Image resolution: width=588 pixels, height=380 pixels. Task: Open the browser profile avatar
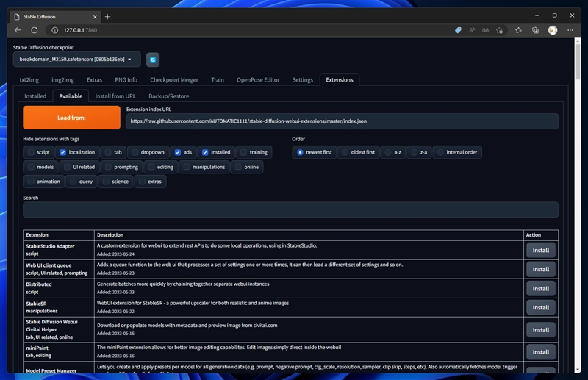[x=553, y=30]
